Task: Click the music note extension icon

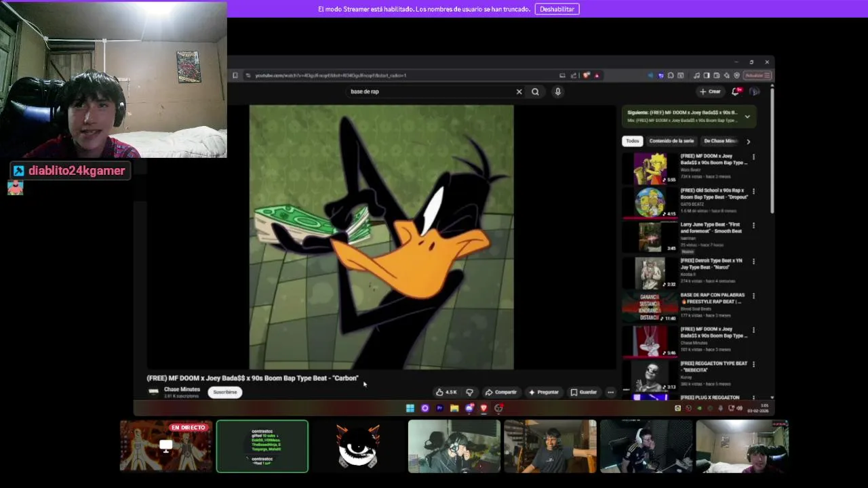Action: (696, 75)
